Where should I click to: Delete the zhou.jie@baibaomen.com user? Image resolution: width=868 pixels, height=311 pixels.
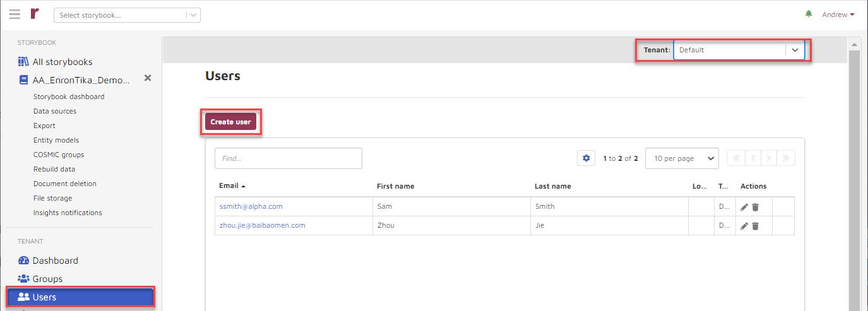755,226
